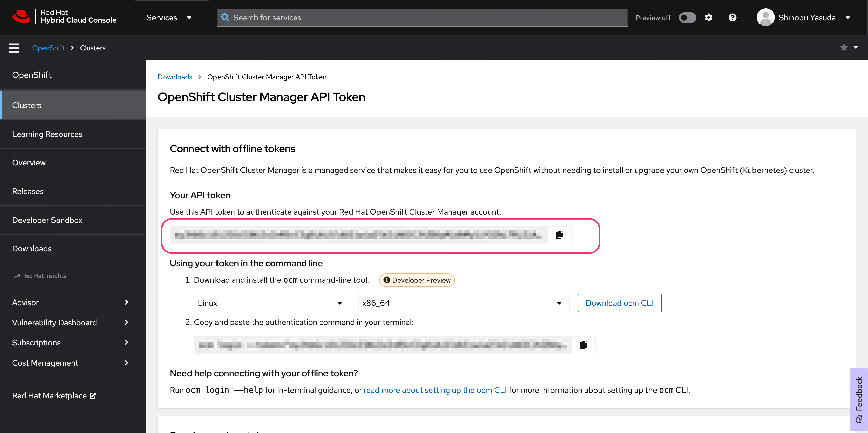Select Releases in the sidebar
This screenshot has width=868, height=433.
click(x=28, y=191)
